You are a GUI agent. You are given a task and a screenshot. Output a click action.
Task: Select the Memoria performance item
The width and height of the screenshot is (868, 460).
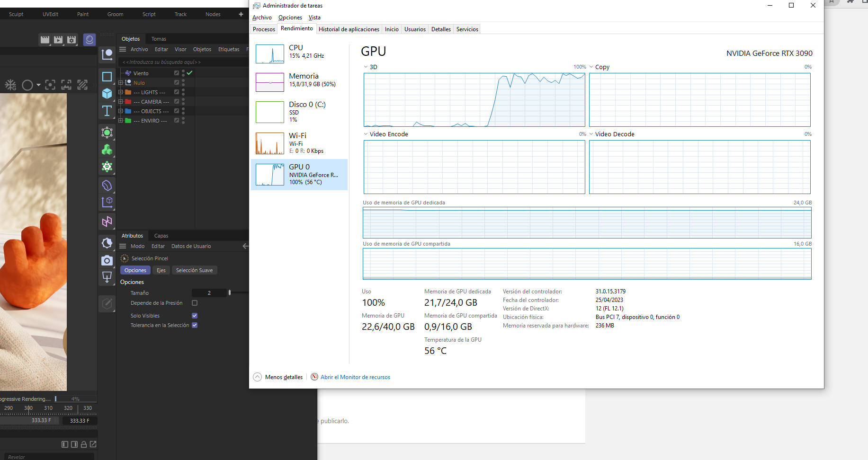299,82
